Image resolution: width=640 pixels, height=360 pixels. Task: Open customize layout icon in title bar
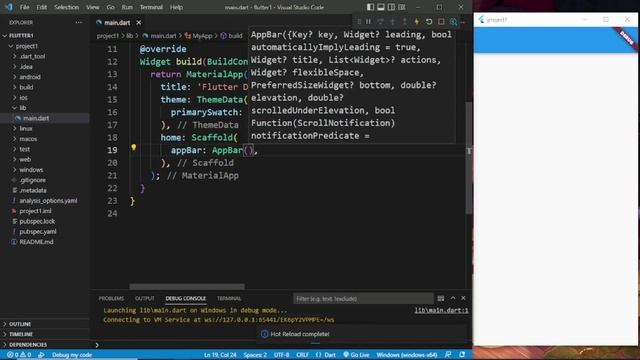coord(402,7)
